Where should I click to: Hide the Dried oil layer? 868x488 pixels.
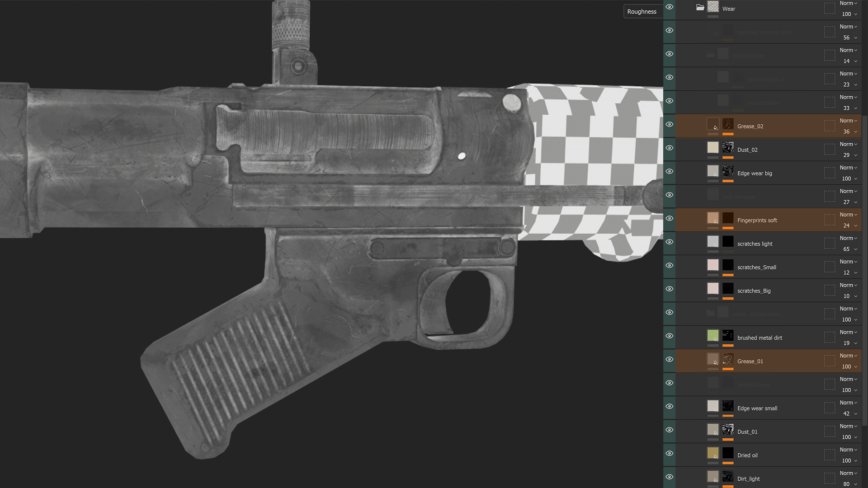pyautogui.click(x=670, y=453)
